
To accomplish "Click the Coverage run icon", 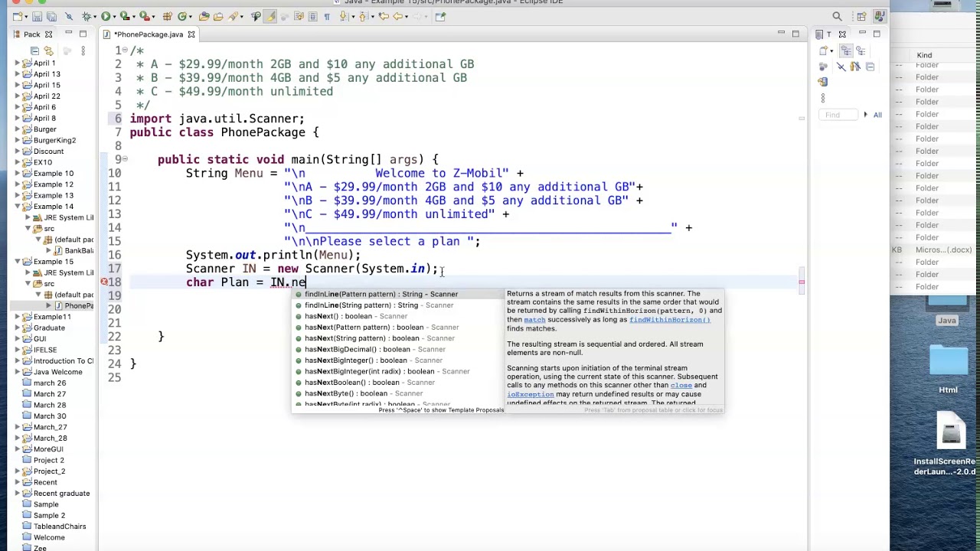I will click(x=124, y=16).
